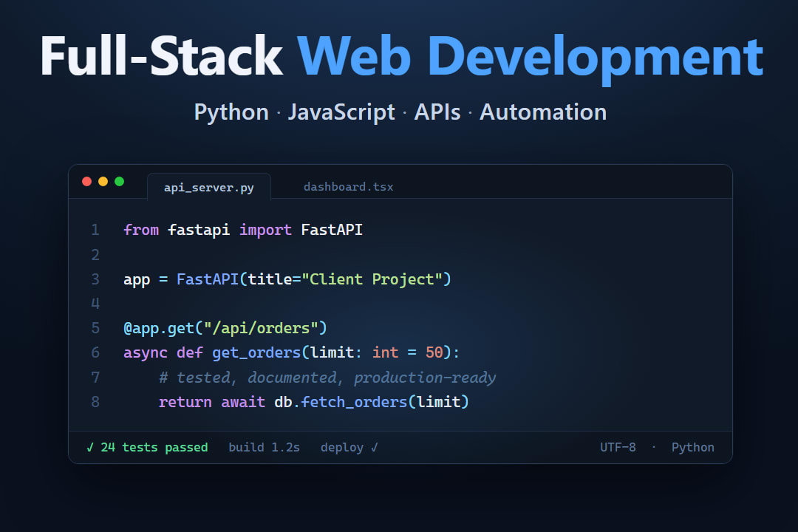Click the yellow minimize dot
The height and width of the screenshot is (532, 798).
tap(103, 182)
